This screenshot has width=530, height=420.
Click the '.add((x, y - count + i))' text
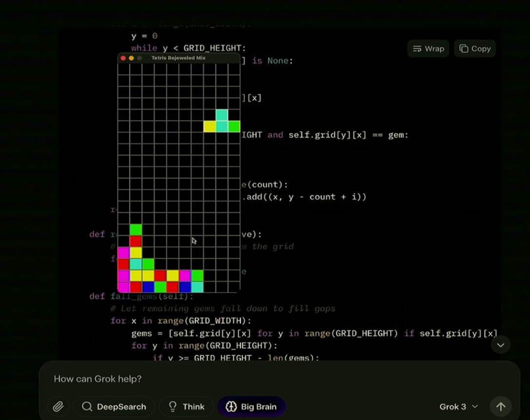point(304,197)
